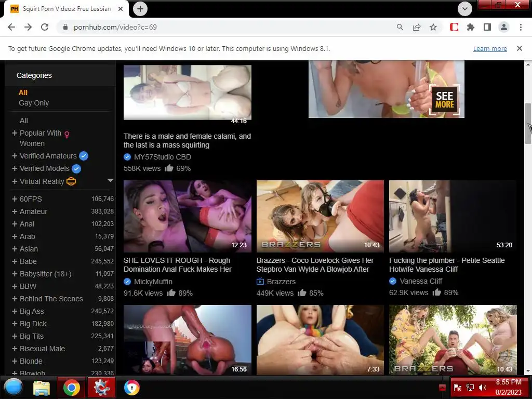Open the tab search chevron dropdown
532x399 pixels.
(465, 9)
